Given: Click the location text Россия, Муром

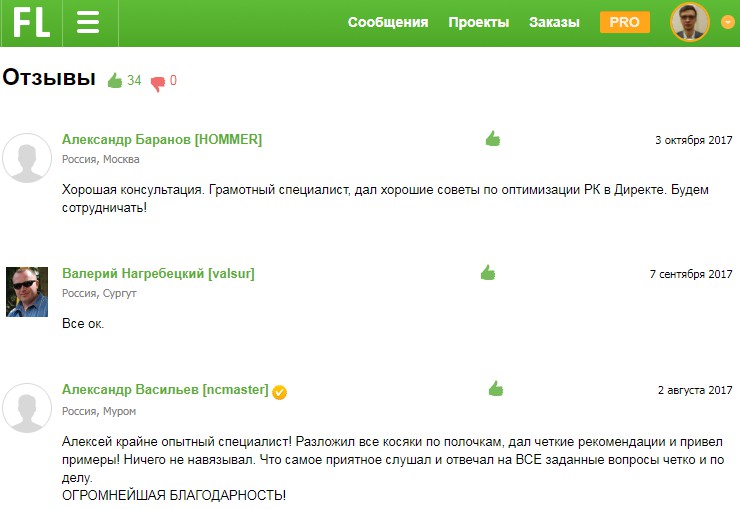Looking at the screenshot, I should pyautogui.click(x=99, y=411).
